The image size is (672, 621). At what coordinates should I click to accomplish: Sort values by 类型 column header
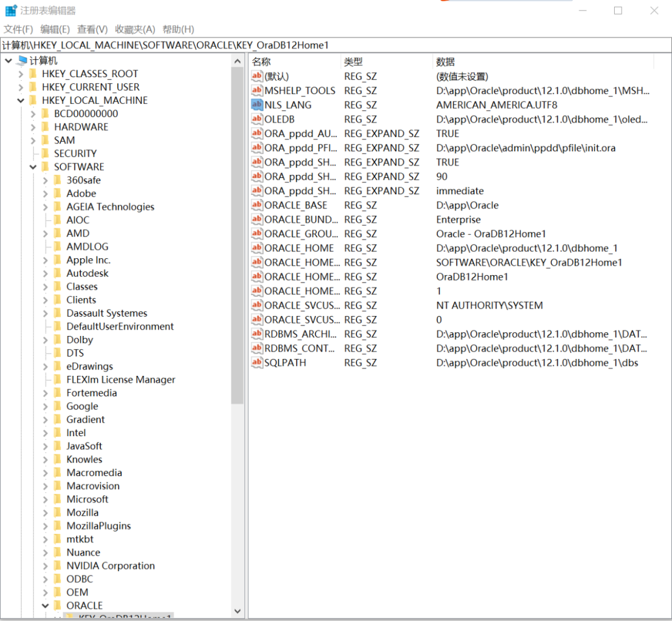click(386, 62)
